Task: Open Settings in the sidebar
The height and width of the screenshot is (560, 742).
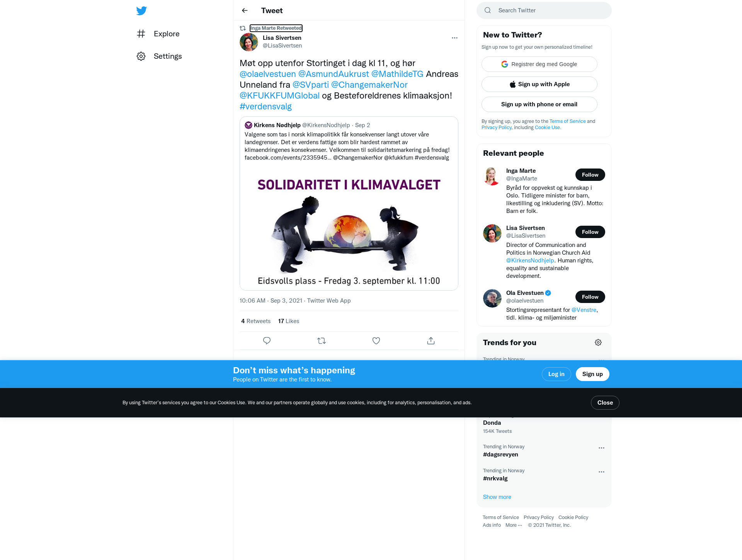Action: click(x=159, y=56)
